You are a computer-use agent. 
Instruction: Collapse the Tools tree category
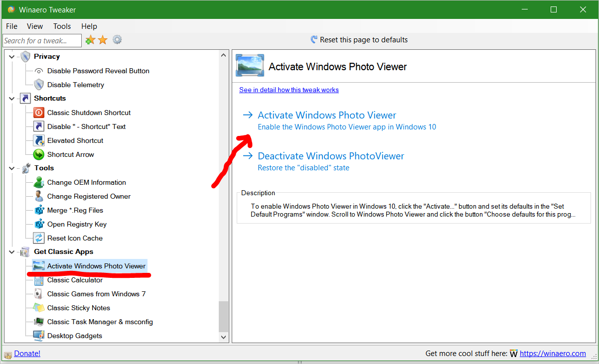12,168
